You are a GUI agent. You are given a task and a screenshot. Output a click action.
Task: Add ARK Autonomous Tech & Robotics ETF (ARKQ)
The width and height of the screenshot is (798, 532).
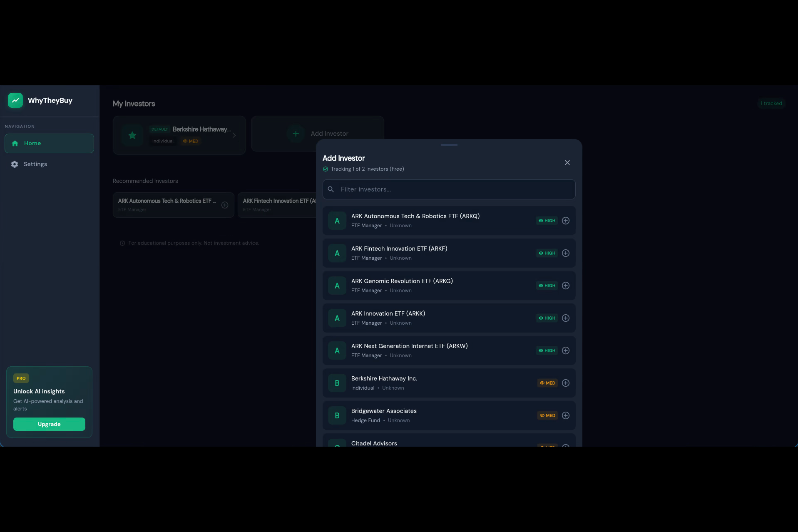pyautogui.click(x=565, y=221)
